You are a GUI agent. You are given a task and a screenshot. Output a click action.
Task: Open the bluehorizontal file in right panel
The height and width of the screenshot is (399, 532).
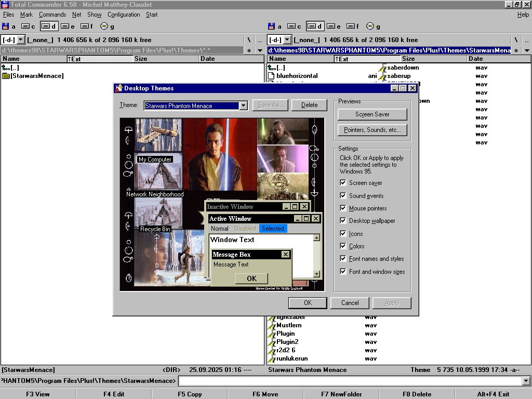297,76
